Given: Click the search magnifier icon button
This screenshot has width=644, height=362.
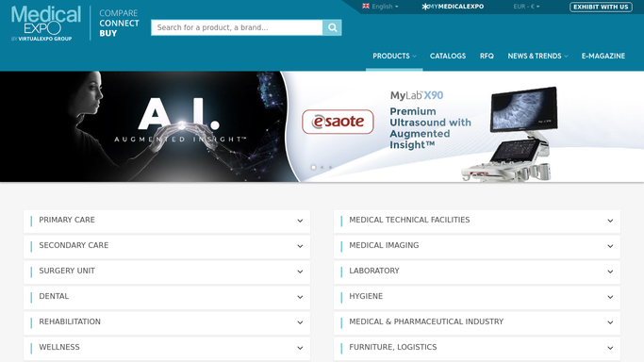Looking at the screenshot, I should tap(332, 27).
